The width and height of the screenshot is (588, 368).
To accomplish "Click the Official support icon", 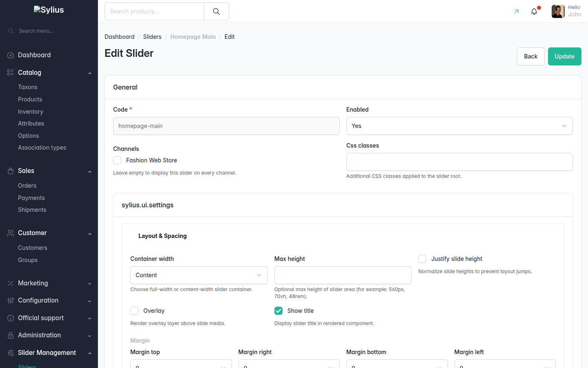I will pyautogui.click(x=11, y=318).
